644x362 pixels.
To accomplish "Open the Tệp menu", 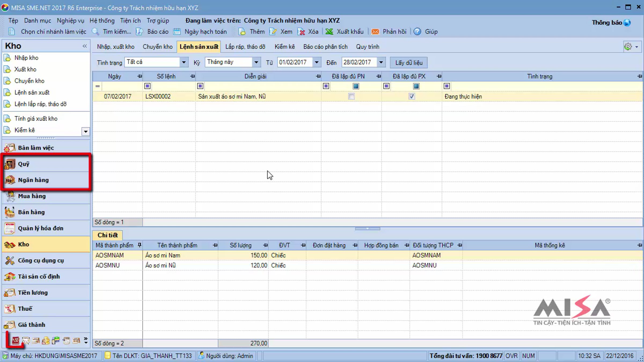I will coord(13,21).
